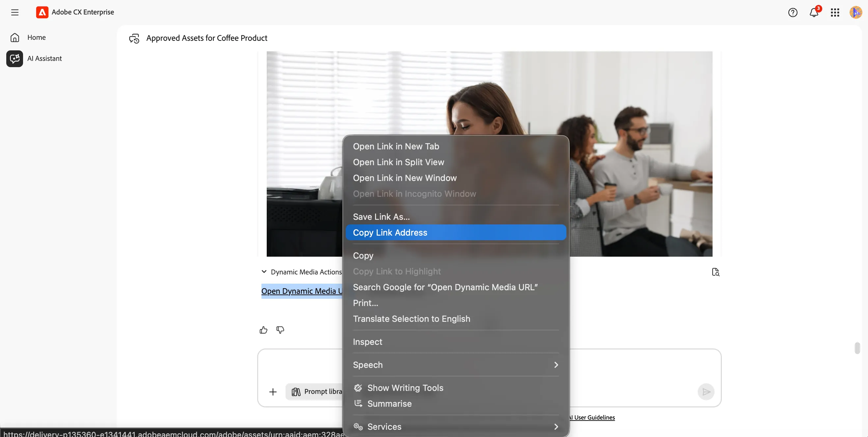
Task: Select Save Link As… option
Action: 455,217
